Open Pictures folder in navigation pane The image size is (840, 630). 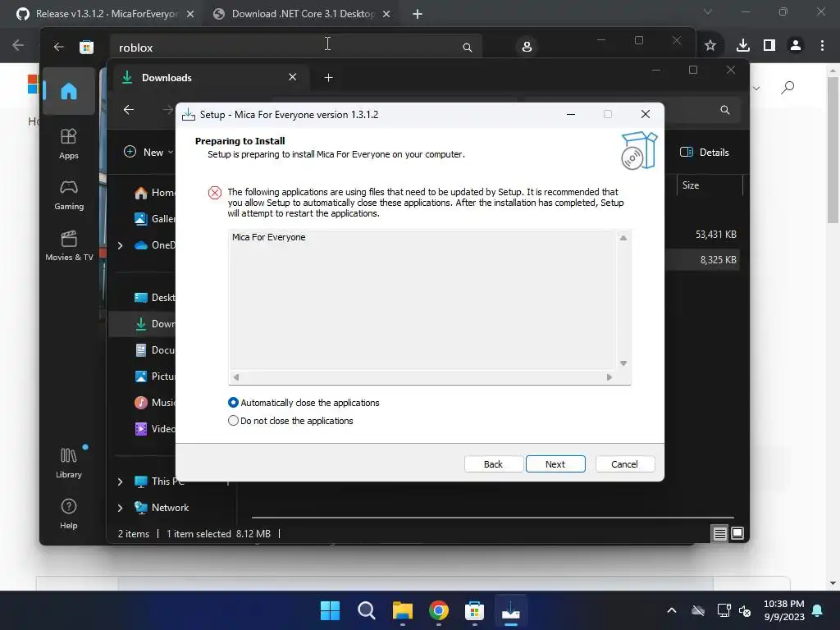(154, 377)
